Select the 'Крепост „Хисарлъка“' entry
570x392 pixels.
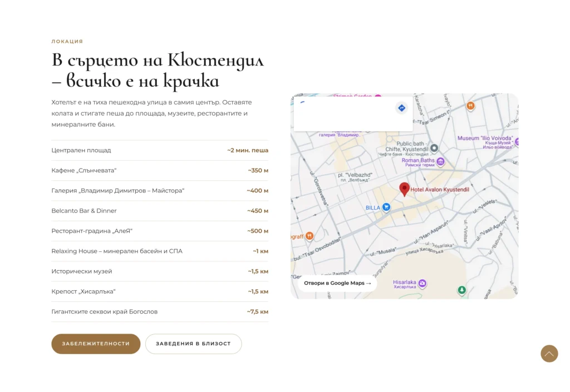tap(160, 291)
